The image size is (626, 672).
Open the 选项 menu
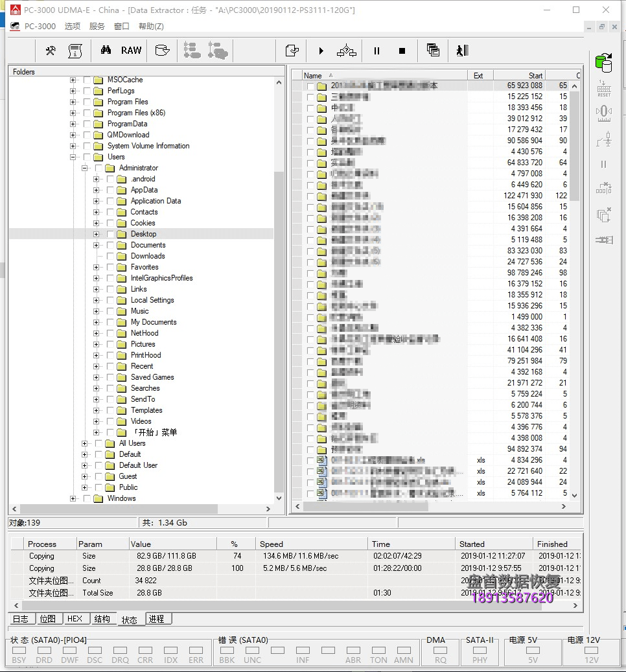[73, 27]
